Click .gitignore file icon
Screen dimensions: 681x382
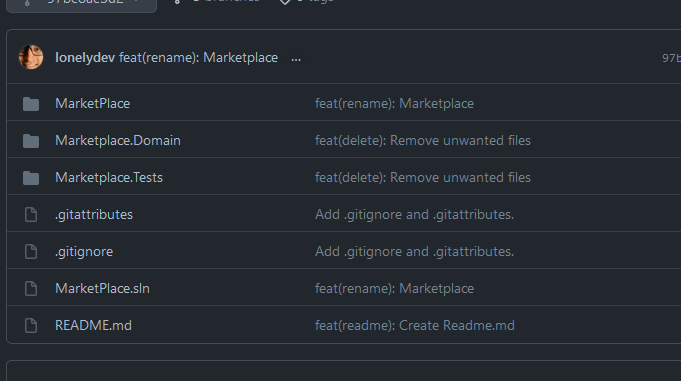pyautogui.click(x=31, y=251)
